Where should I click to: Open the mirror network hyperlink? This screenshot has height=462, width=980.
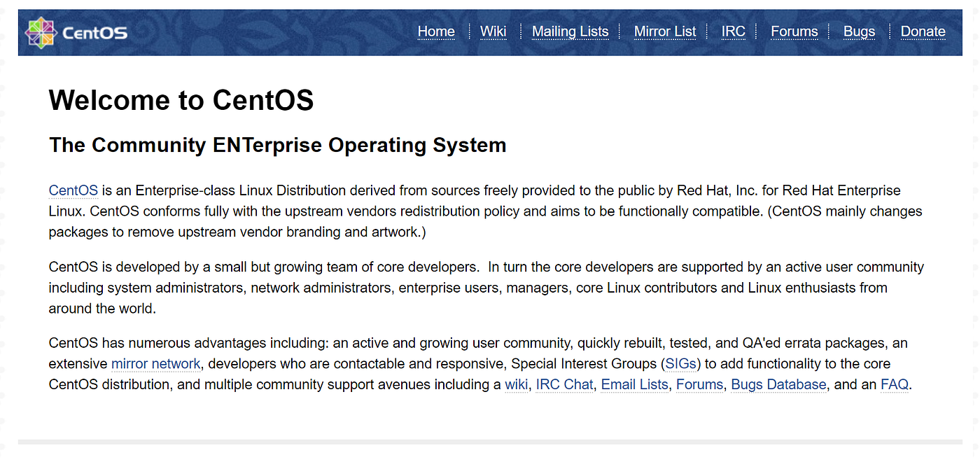(x=155, y=363)
